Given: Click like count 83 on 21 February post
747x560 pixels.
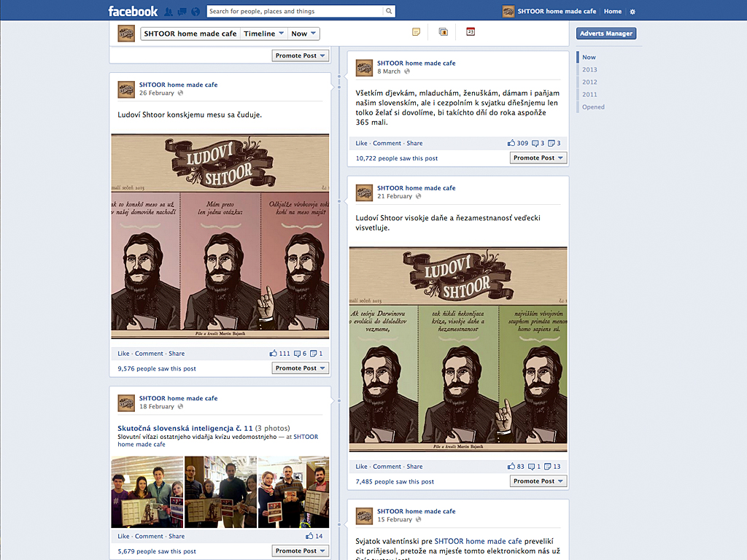Looking at the screenshot, I should pos(516,466).
